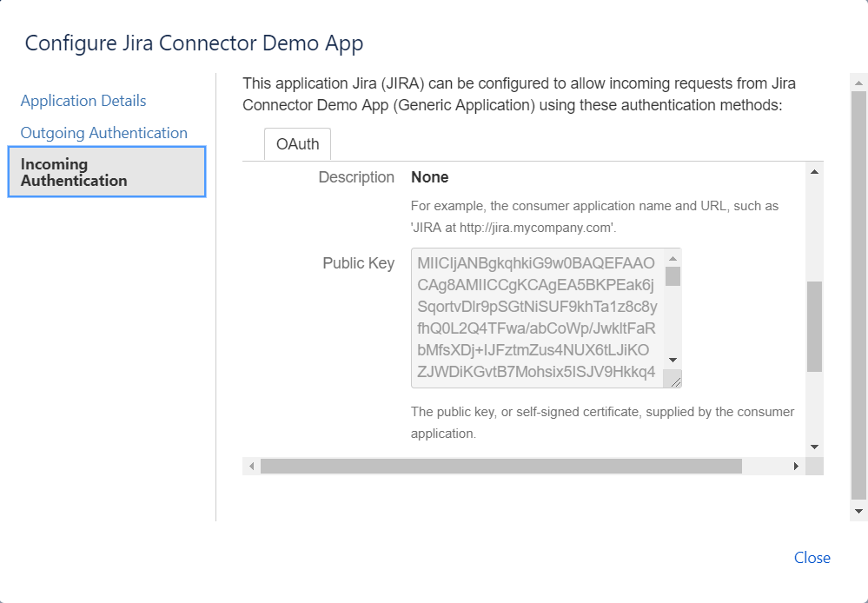Screen dimensions: 868x603
Task: Click the OAuth panel's vertical scroll-down arrow
Action: (x=814, y=447)
